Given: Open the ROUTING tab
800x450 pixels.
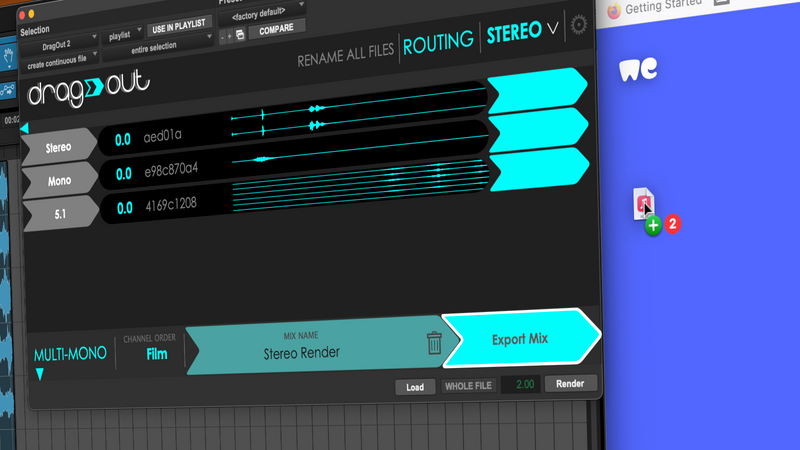Looking at the screenshot, I should 438,43.
